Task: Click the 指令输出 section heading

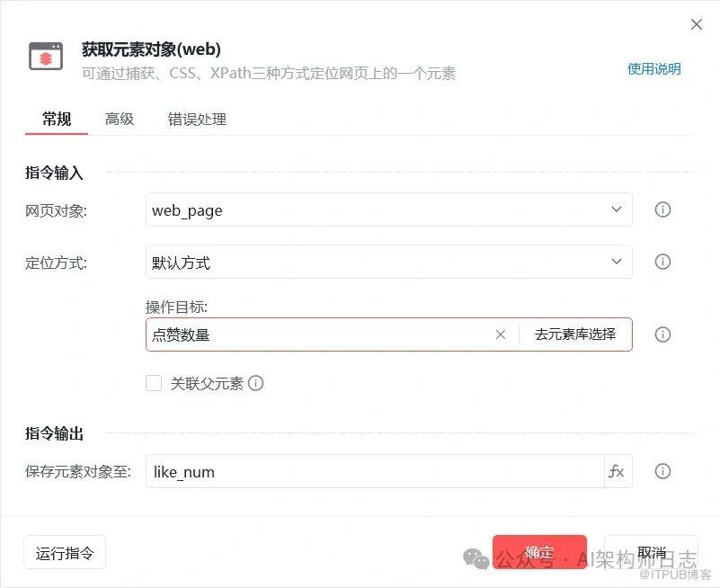Action: coord(54,433)
